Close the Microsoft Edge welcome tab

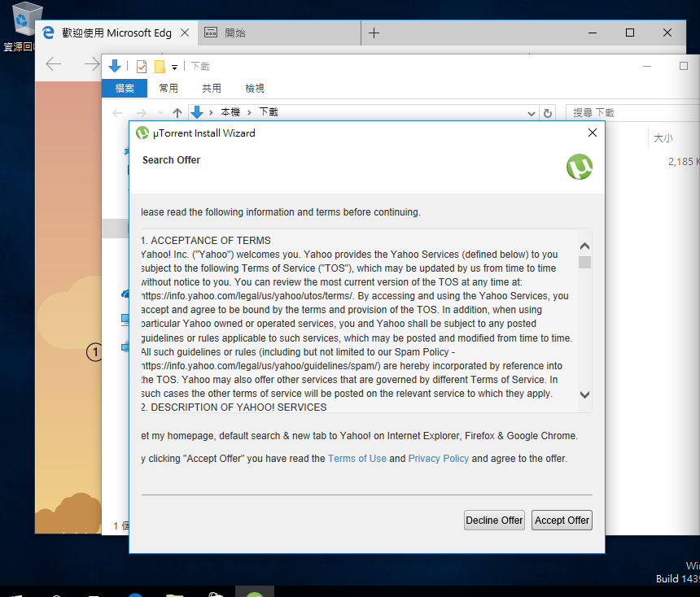coord(185,33)
